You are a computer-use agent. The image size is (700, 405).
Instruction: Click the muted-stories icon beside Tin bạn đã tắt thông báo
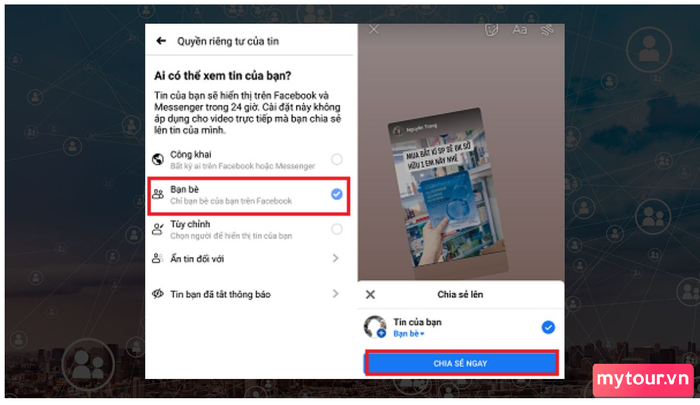[158, 294]
